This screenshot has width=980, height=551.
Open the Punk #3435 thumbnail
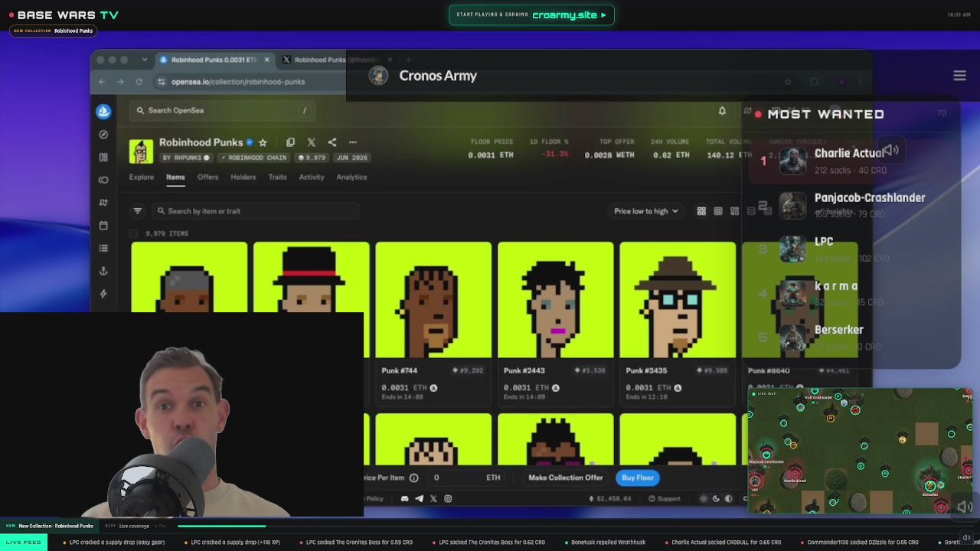click(x=678, y=300)
